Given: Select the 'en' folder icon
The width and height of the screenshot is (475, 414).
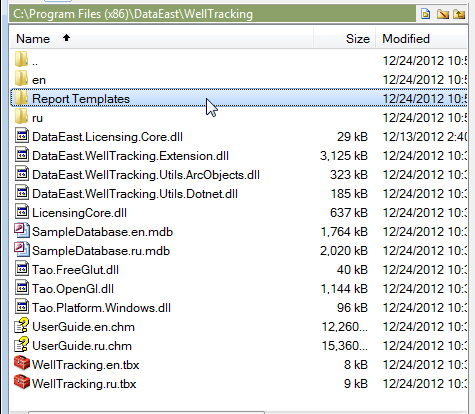Looking at the screenshot, I should point(21,79).
